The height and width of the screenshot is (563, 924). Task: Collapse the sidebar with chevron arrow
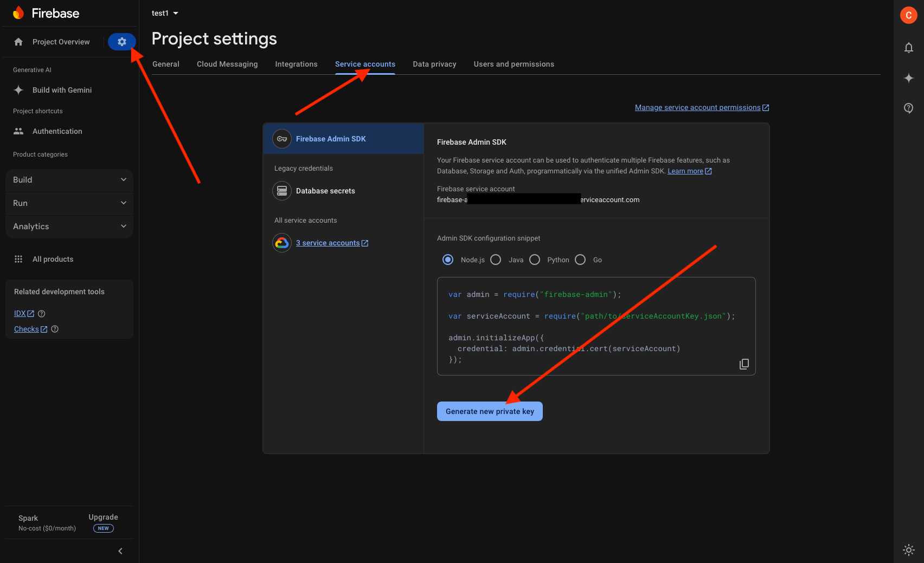pos(120,551)
